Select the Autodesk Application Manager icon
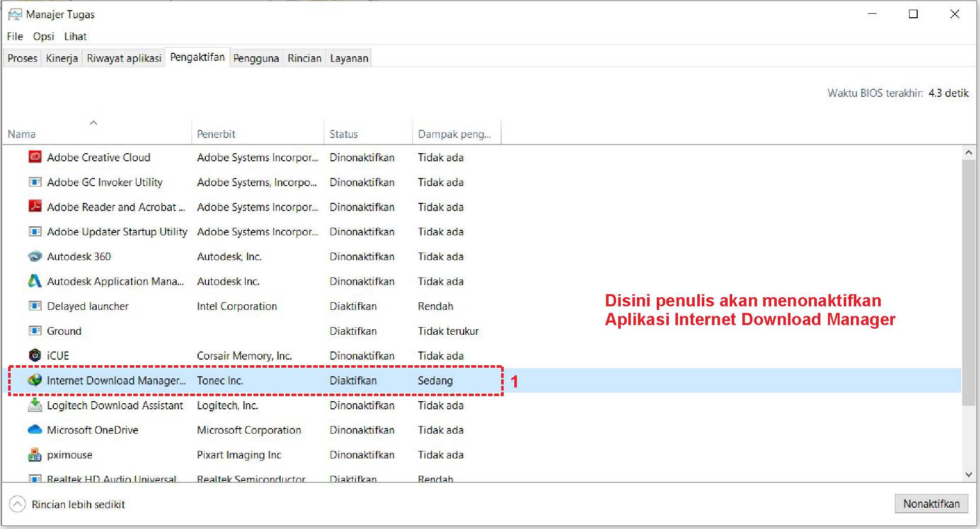Screen dimensions: 980x529 pyautogui.click(x=34, y=281)
